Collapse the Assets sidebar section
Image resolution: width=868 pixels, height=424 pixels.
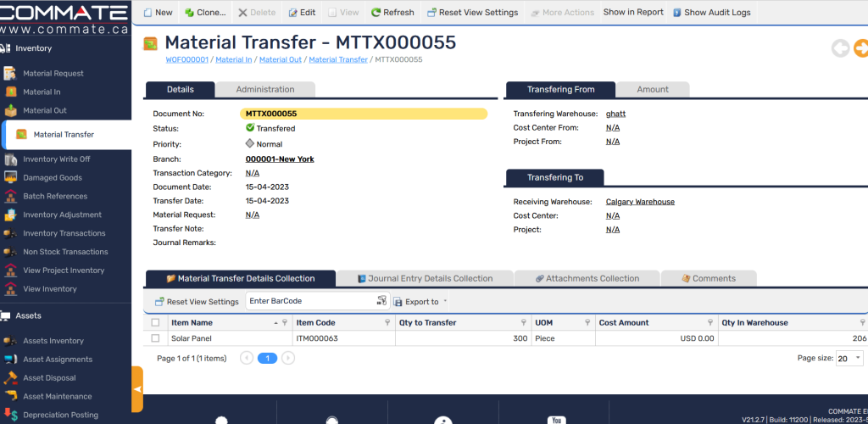(28, 315)
